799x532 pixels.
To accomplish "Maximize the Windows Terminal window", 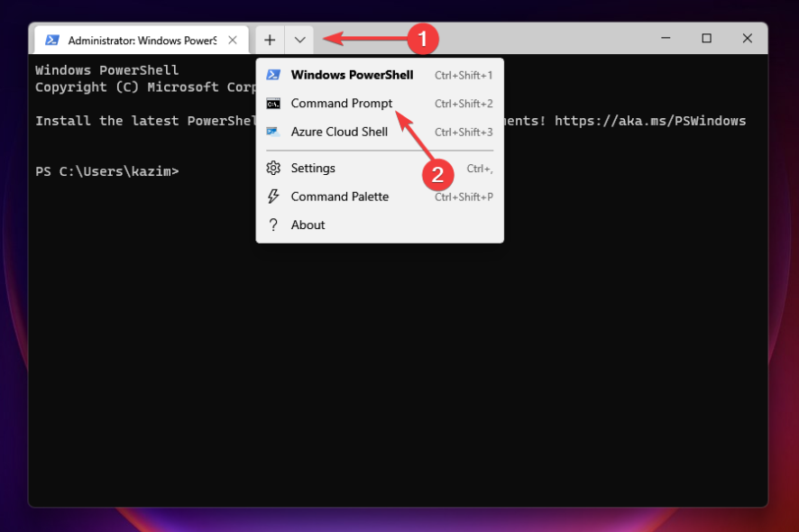I will 706,38.
